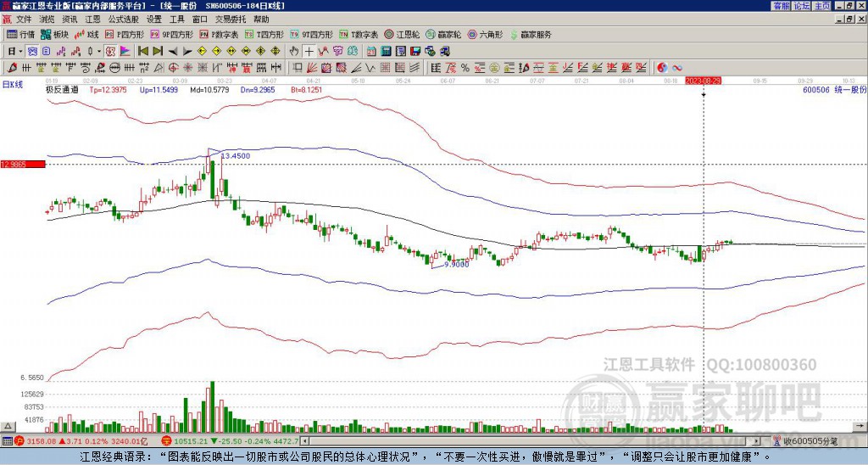
Task: Open the 日 period dropdown
Action: [15, 51]
